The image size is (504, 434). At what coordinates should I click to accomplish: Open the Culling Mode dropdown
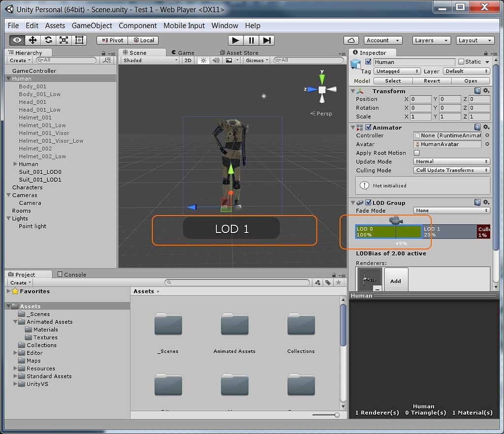click(451, 170)
